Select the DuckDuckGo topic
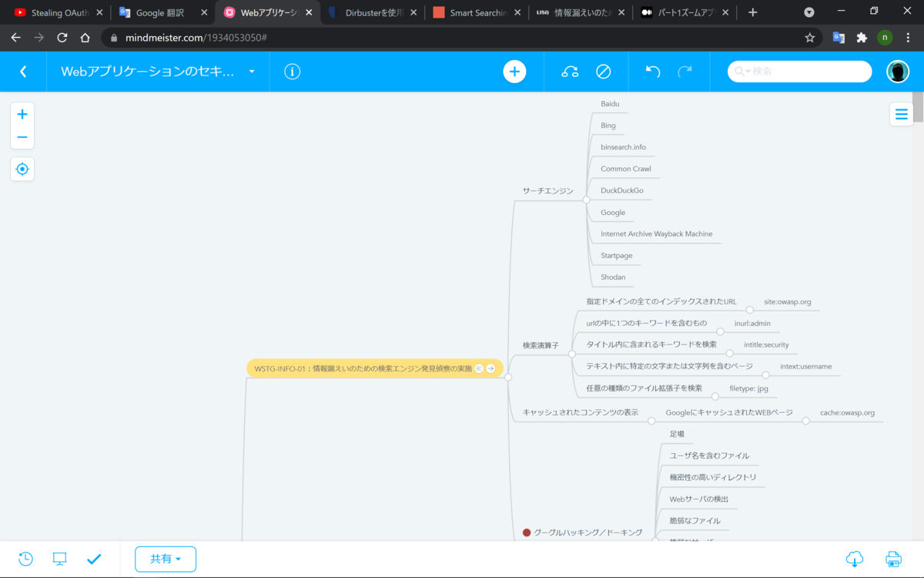 621,190
